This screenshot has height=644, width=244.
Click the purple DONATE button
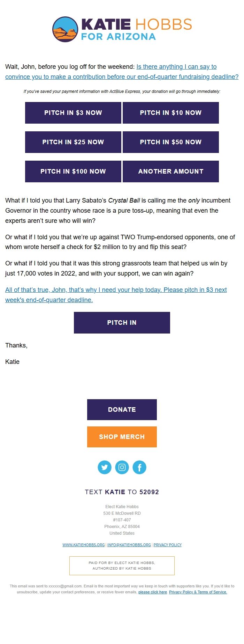point(122,410)
